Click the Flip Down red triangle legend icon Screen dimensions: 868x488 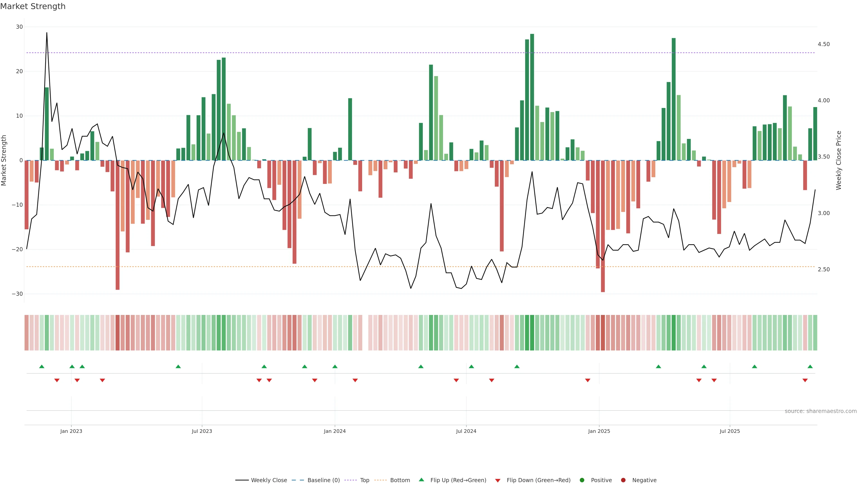498,481
